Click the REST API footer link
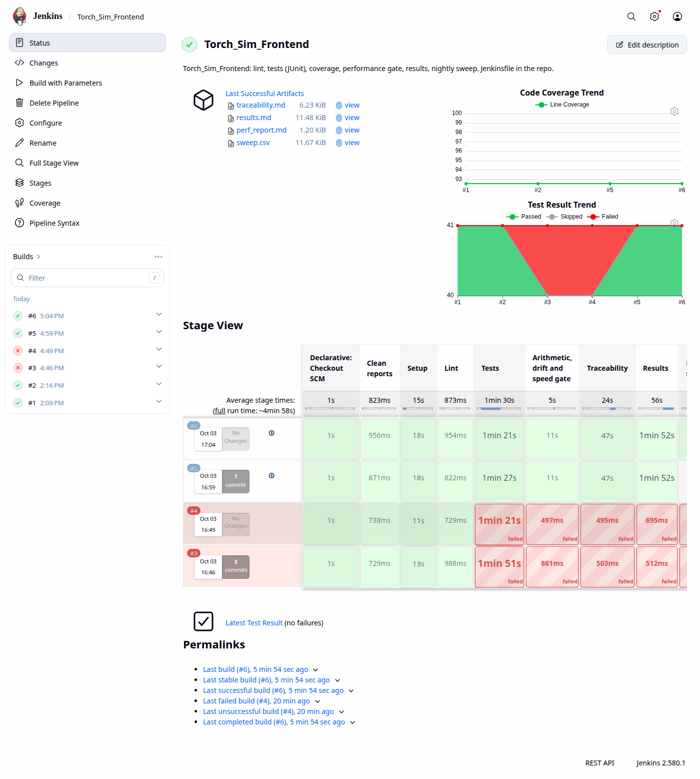 [599, 763]
